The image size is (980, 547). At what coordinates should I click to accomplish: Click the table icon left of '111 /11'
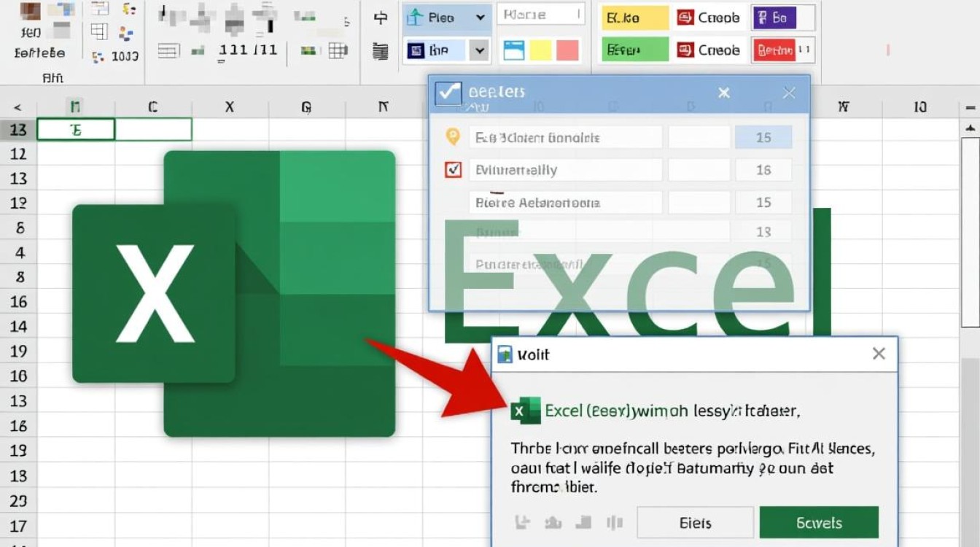coord(168,50)
